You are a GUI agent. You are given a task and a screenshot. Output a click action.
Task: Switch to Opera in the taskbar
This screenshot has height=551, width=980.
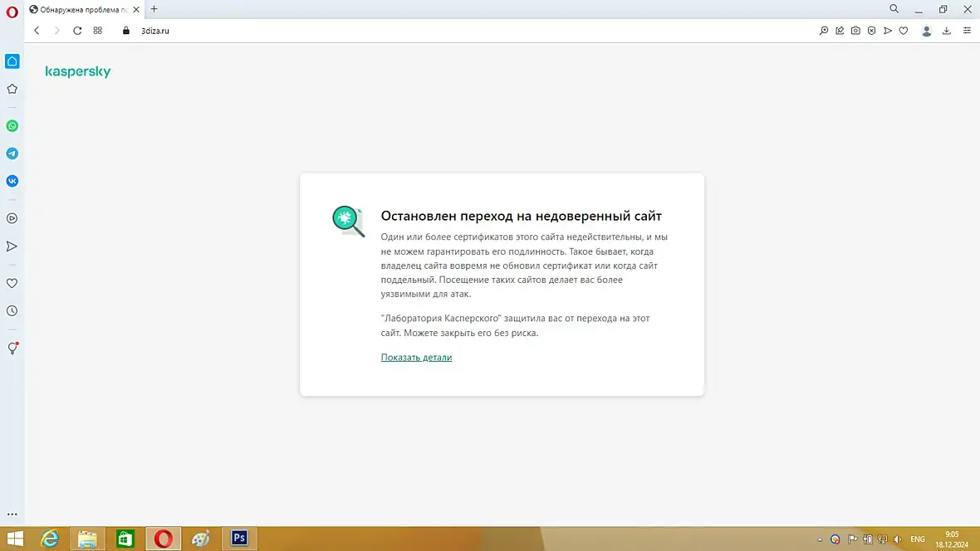point(164,539)
